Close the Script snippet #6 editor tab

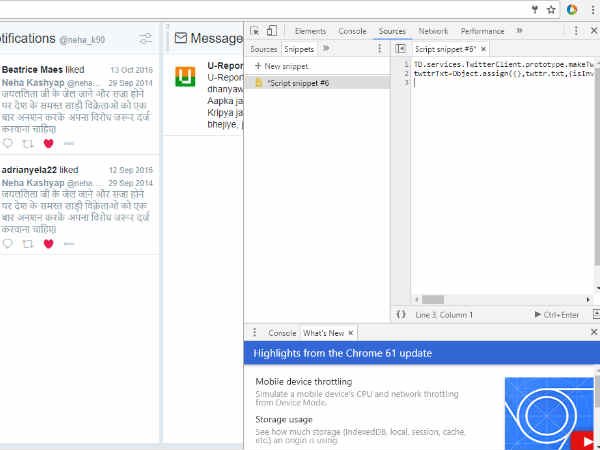click(x=484, y=49)
